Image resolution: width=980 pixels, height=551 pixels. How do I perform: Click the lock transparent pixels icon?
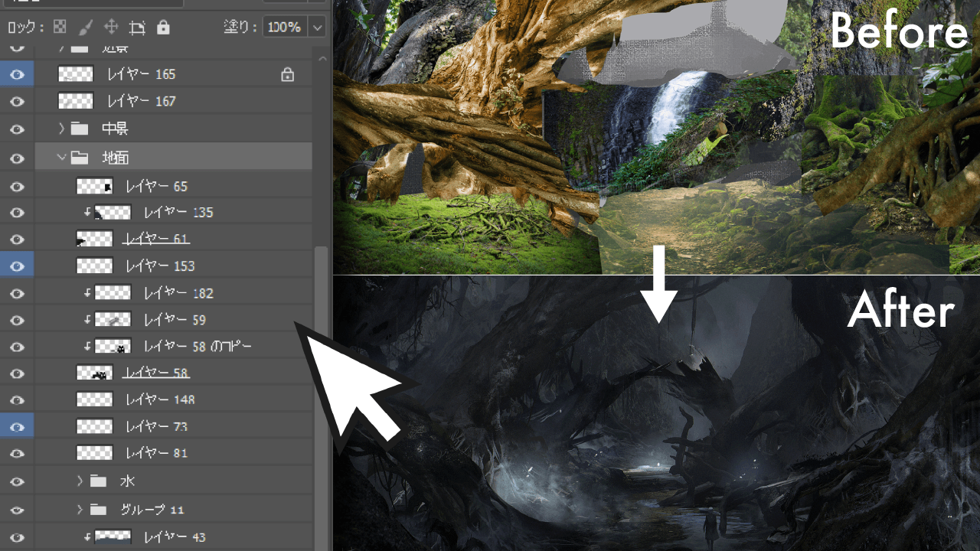60,28
